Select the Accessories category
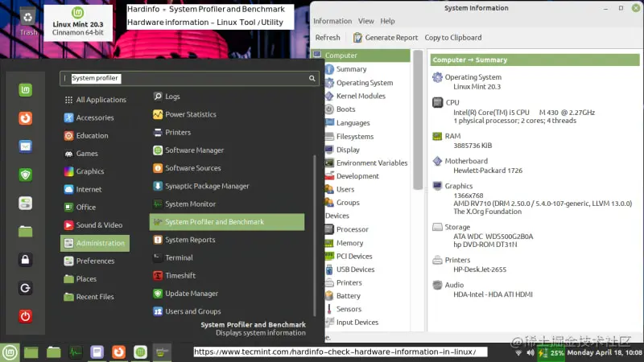 click(x=89, y=117)
